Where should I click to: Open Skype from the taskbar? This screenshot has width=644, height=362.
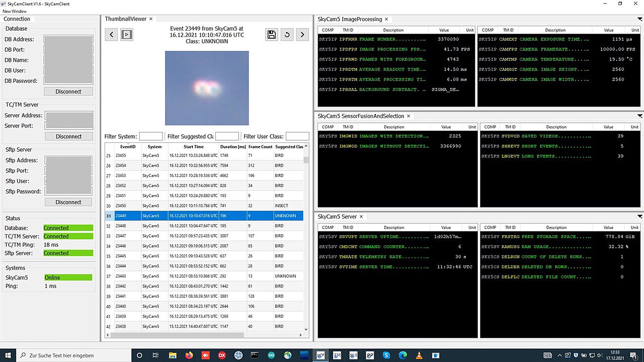pos(386,355)
